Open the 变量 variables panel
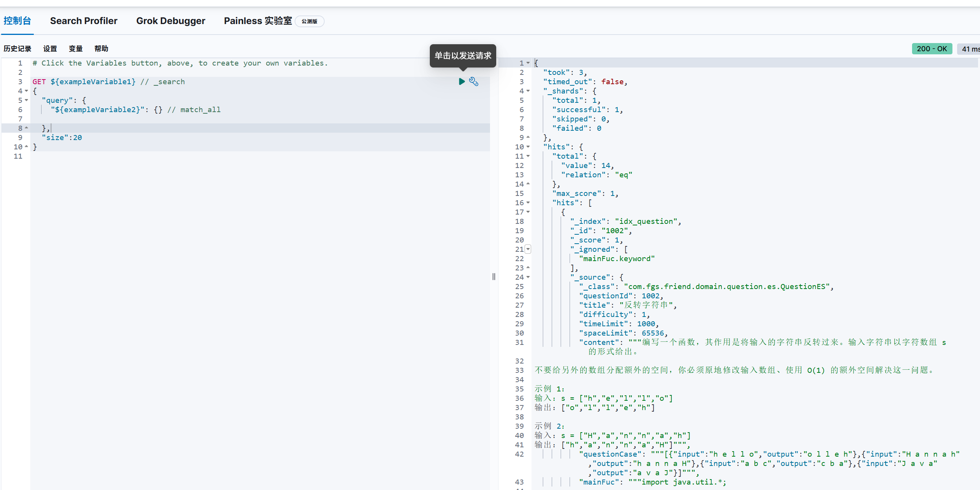 pos(76,48)
